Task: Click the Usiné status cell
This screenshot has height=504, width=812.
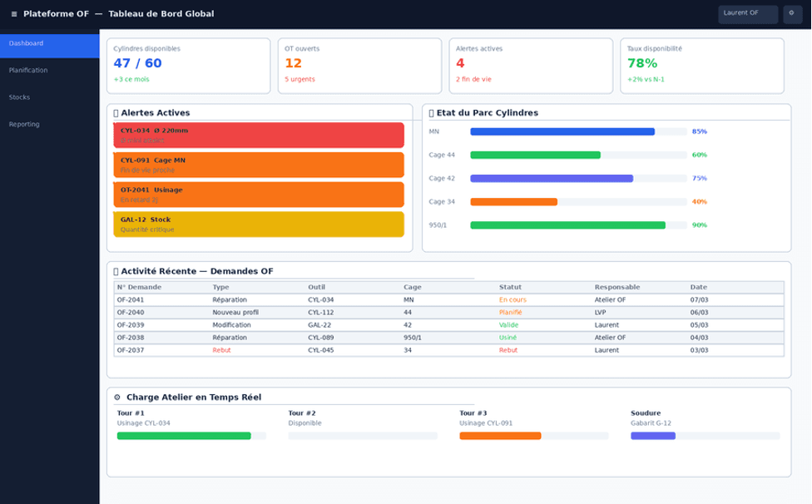Action: [x=507, y=338]
